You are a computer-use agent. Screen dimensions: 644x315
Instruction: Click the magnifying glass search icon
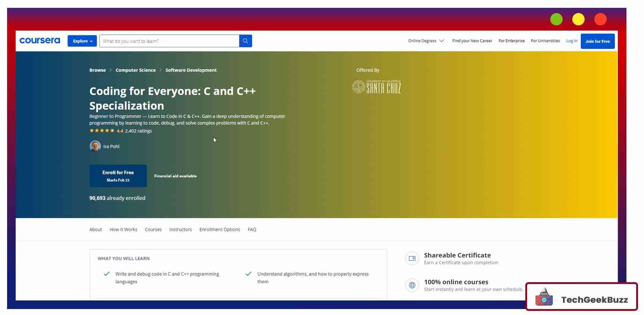[x=245, y=41]
